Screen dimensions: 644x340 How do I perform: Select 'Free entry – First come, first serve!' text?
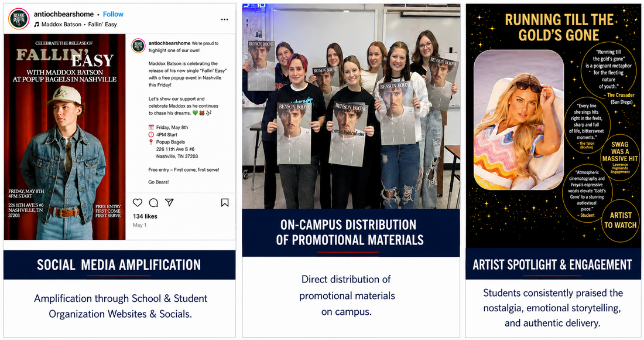click(x=184, y=169)
